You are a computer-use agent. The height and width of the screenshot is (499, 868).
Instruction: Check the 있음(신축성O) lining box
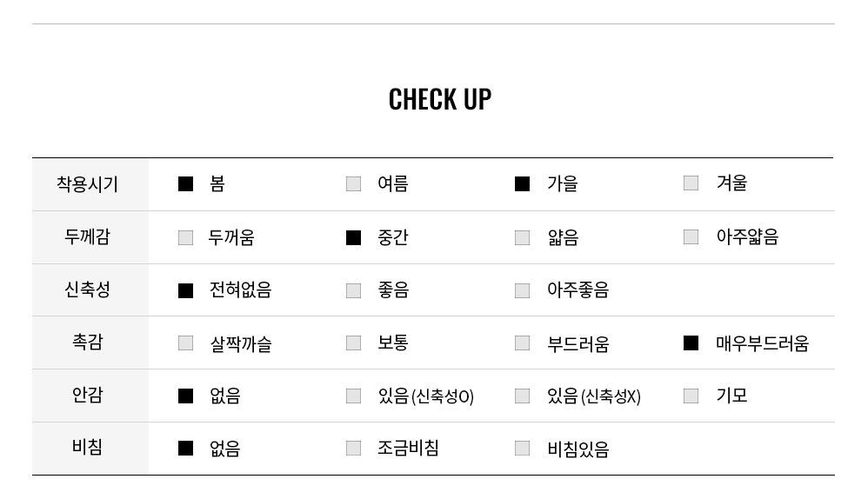(353, 396)
